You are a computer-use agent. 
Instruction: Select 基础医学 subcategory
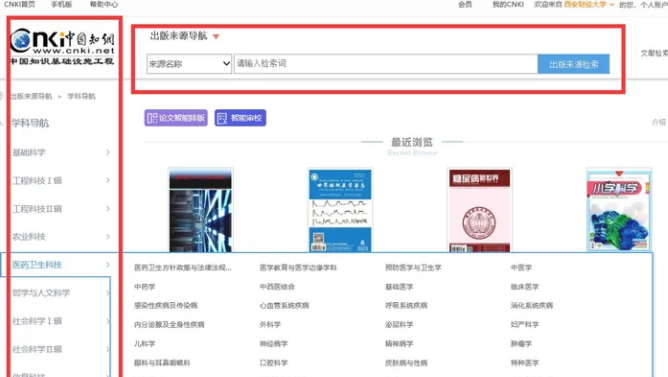(x=399, y=287)
